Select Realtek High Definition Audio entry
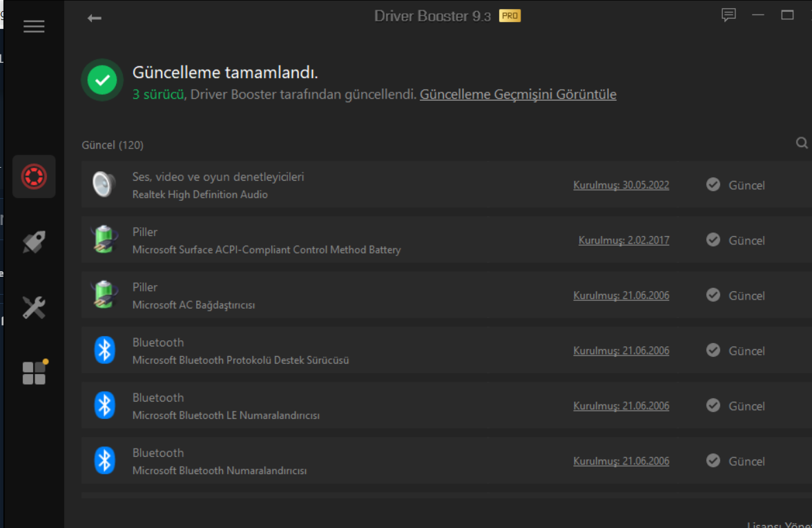Image resolution: width=812 pixels, height=528 pixels. tap(200, 195)
